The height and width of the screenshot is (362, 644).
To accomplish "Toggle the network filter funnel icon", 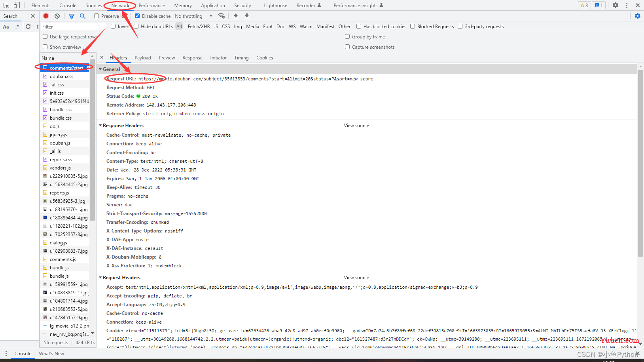I will [72, 16].
